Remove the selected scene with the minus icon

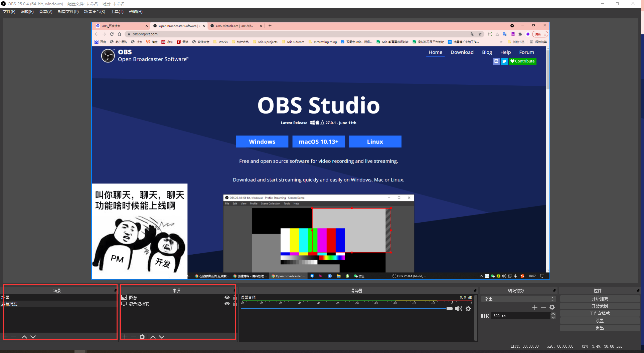pos(14,337)
